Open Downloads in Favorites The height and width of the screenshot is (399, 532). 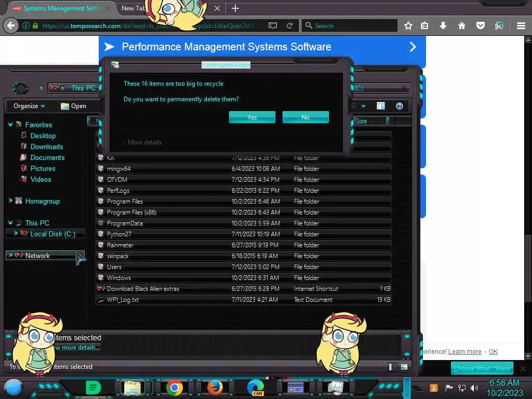pos(46,147)
